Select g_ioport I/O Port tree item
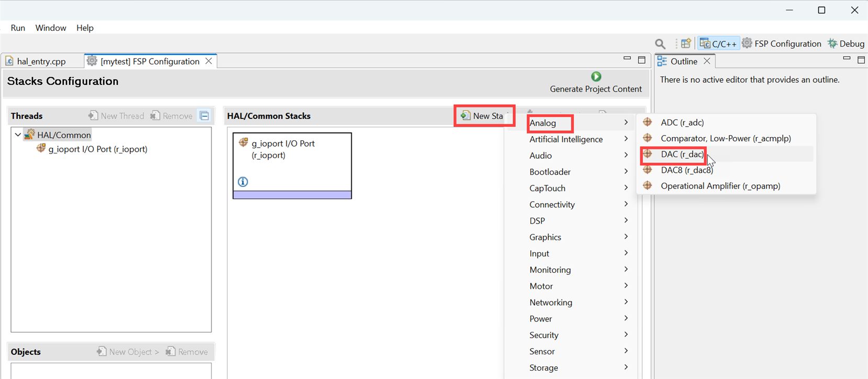 (x=98, y=149)
